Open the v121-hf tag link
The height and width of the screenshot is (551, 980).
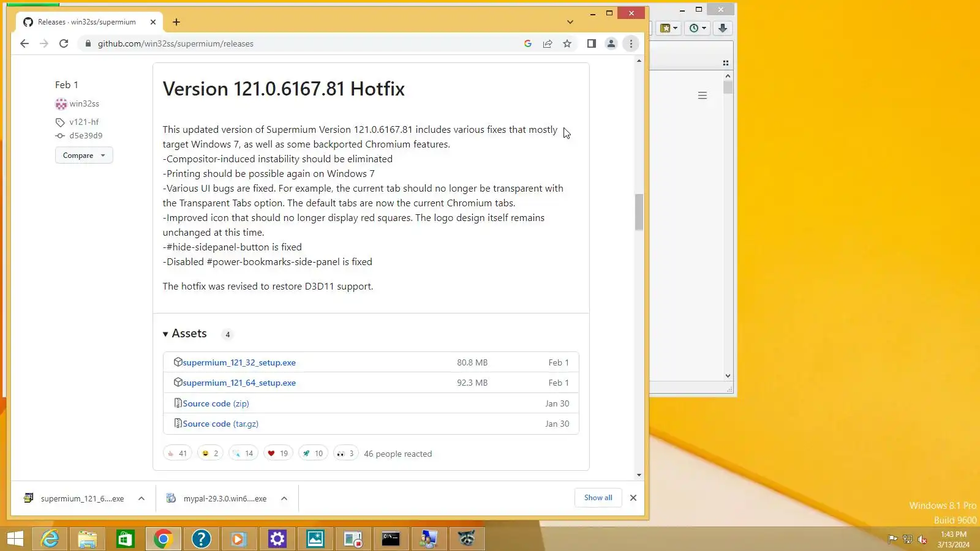[x=84, y=122]
